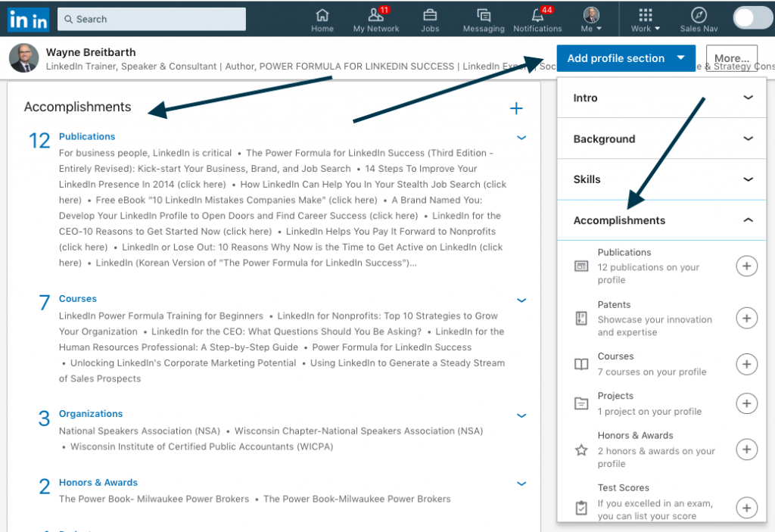Click the number 7 beside Courses
This screenshot has width=775, height=532.
point(45,302)
